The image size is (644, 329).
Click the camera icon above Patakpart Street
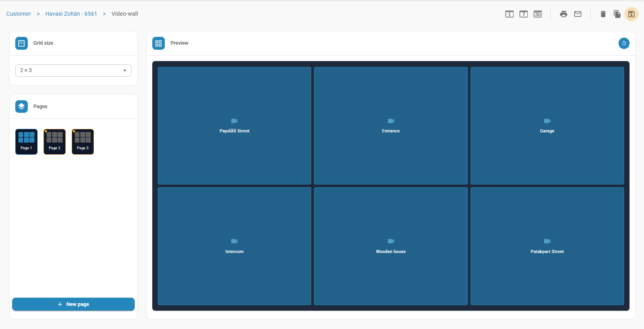click(x=547, y=241)
